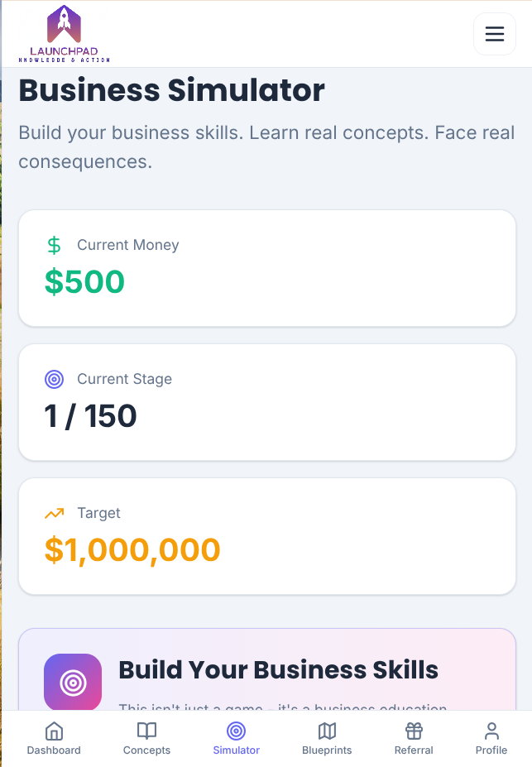Open the Concepts book icon
532x767 pixels.
(x=146, y=731)
